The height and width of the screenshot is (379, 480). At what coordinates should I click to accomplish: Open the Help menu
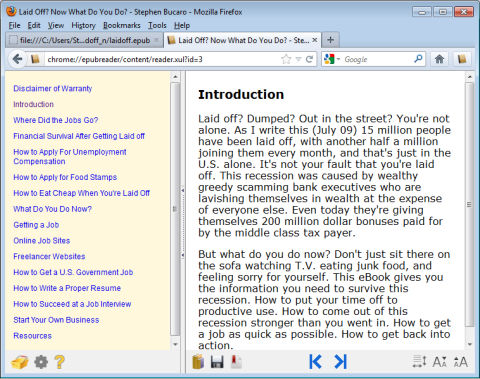pos(182,25)
